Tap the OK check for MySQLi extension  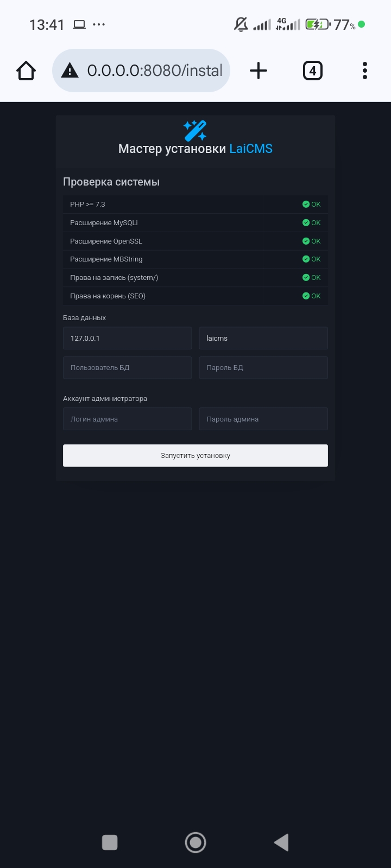(306, 223)
